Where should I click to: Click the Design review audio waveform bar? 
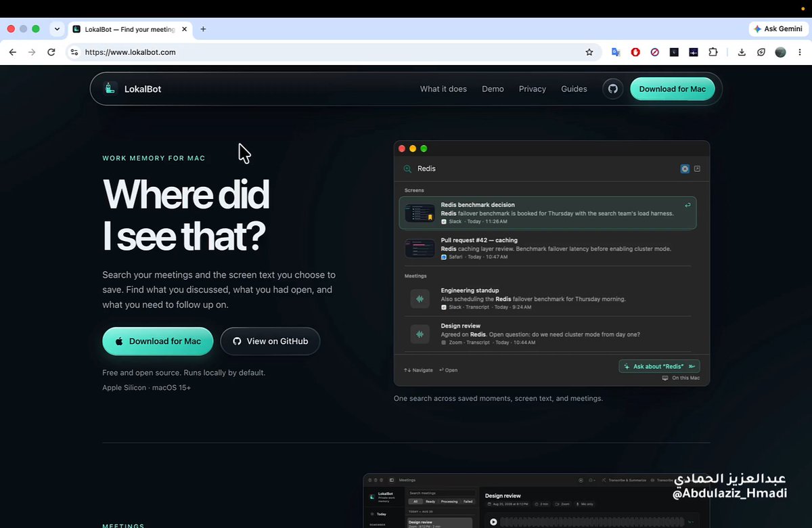593,522
